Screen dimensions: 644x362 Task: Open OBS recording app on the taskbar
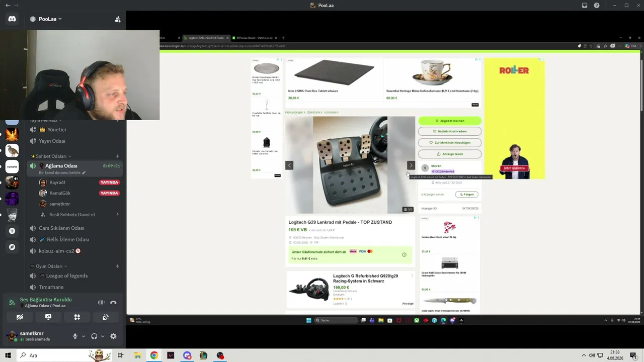(220, 355)
